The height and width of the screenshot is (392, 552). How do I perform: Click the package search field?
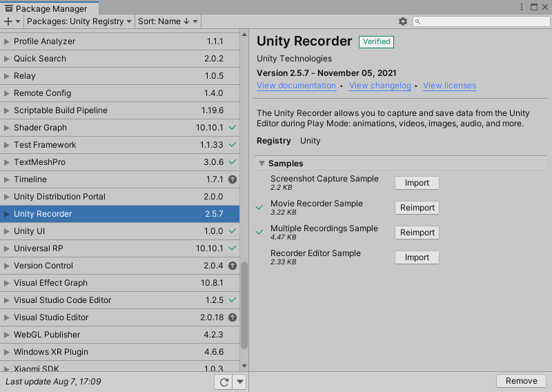(x=481, y=21)
